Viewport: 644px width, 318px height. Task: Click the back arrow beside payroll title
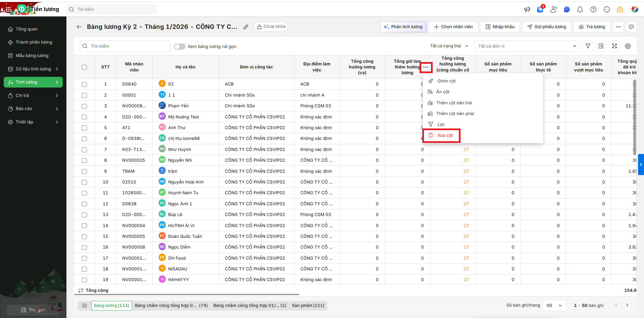pos(79,27)
